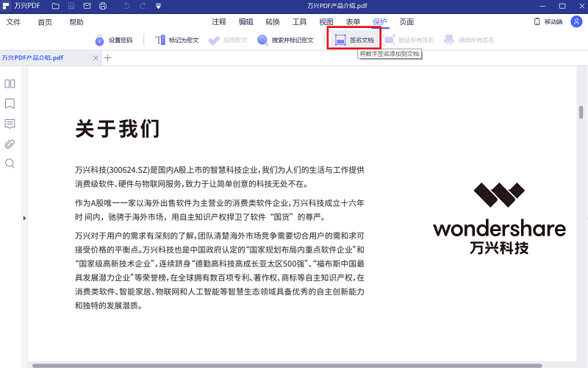Click the vertical scrollbar thumb
The height and width of the screenshot is (368, 588).
coord(581,112)
